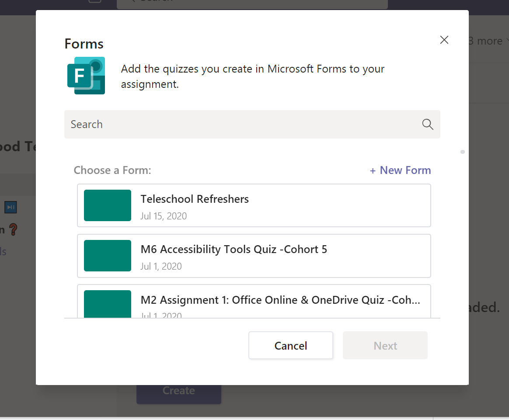Click the Microsoft Forms logo icon
Image resolution: width=509 pixels, height=420 pixels.
coord(86,76)
